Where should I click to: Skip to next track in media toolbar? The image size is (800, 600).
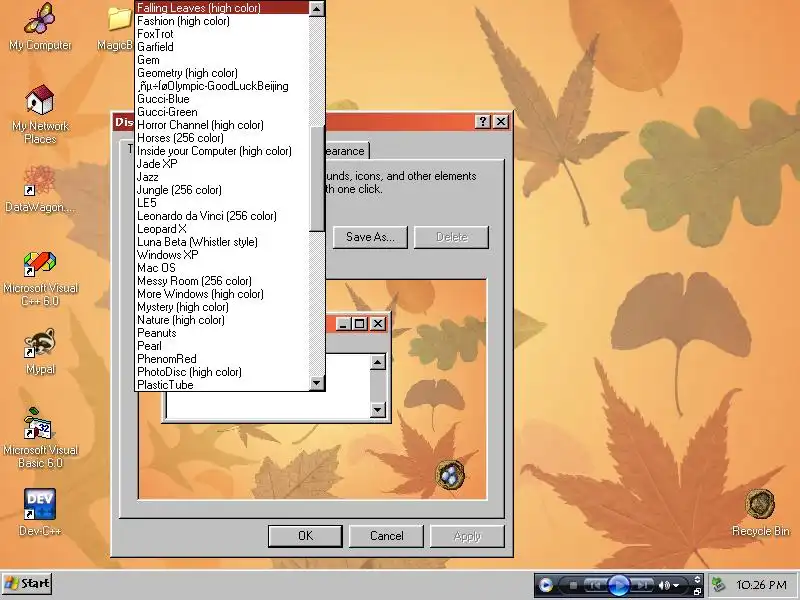[x=643, y=585]
